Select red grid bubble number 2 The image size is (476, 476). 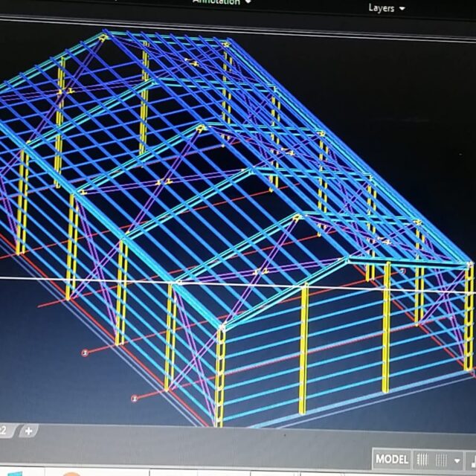[x=135, y=398]
